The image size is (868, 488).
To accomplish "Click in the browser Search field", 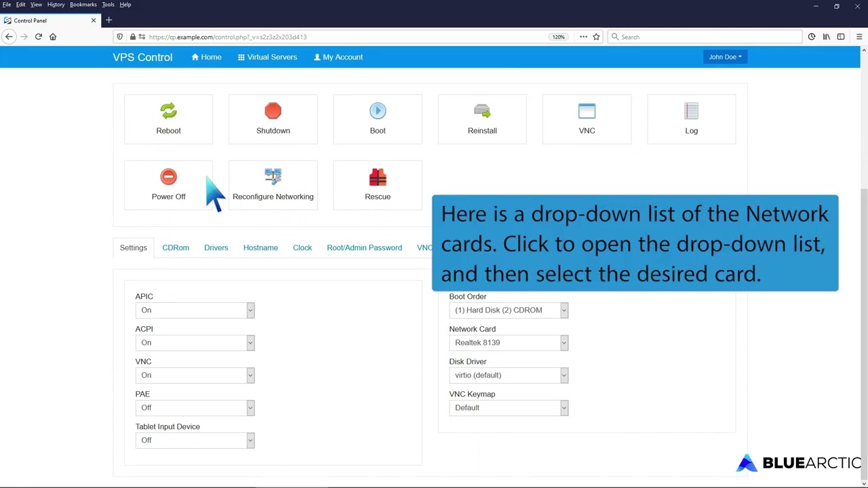I will tap(704, 37).
